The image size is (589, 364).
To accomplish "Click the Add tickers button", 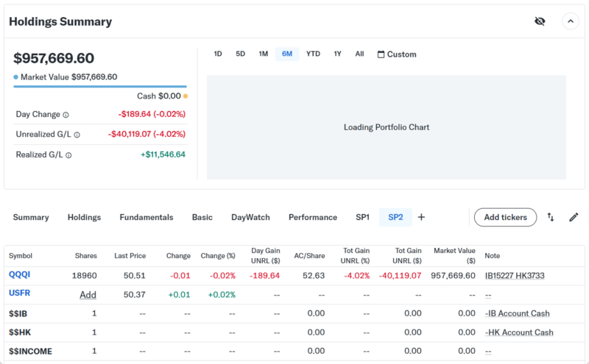I will coord(505,217).
